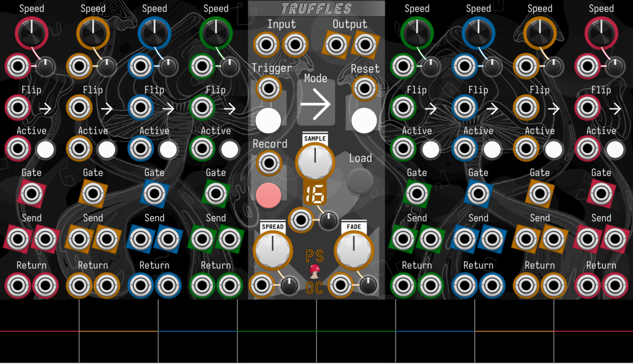Click the Gate output jack in right orange channel
The width and height of the screenshot is (633, 364).
click(x=540, y=194)
